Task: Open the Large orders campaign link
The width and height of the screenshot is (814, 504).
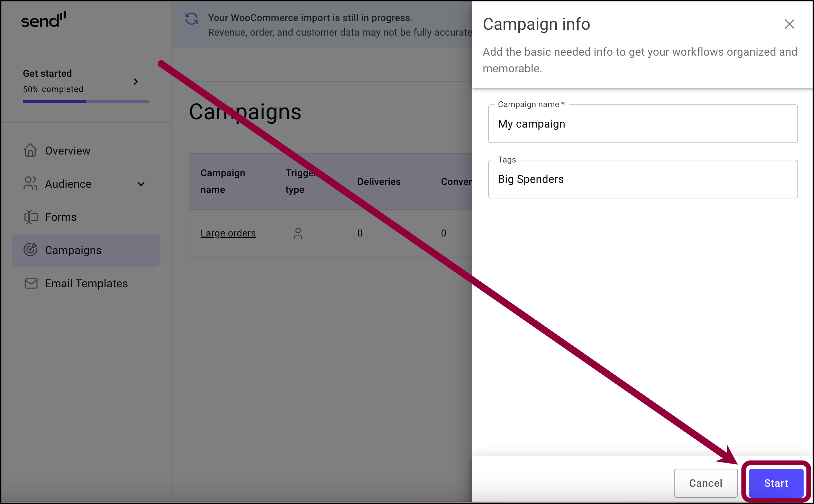Action: [228, 233]
